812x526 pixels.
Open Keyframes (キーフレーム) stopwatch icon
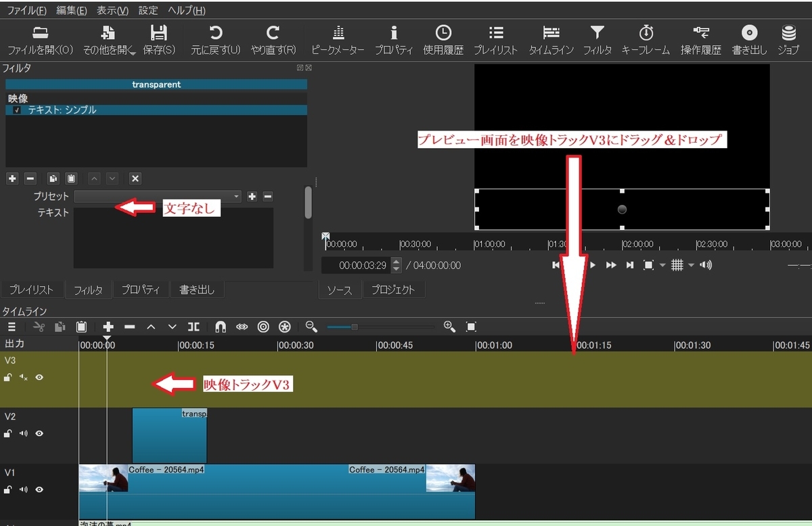click(646, 33)
